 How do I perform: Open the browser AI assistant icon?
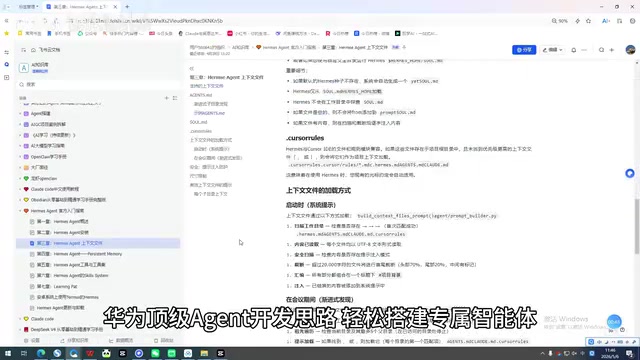pos(606,21)
